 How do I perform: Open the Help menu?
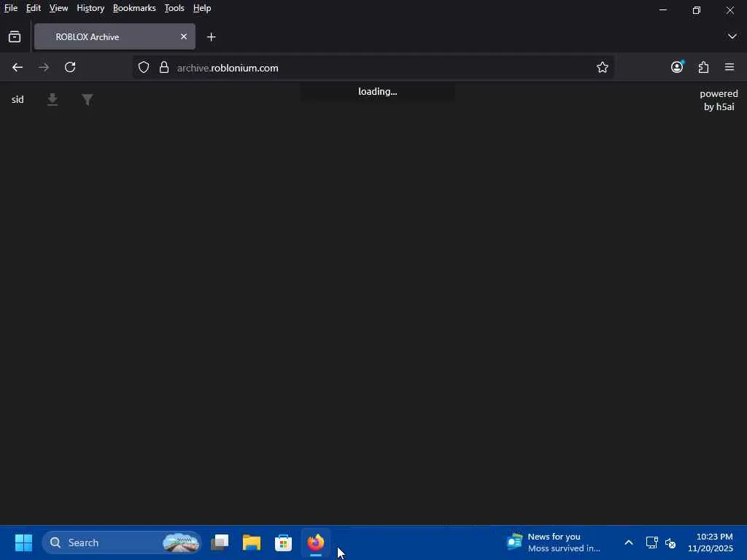(x=202, y=8)
